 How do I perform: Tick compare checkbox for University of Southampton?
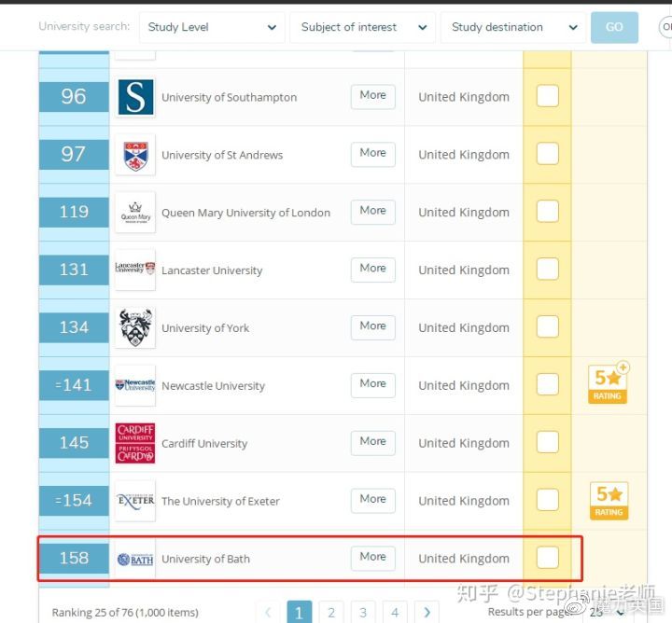point(547,95)
